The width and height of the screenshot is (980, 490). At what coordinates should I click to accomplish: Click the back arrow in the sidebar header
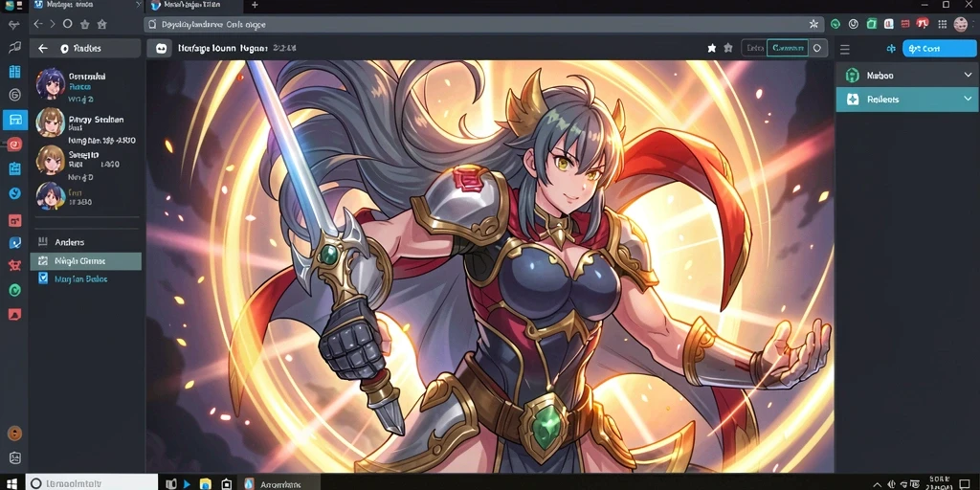(x=42, y=48)
